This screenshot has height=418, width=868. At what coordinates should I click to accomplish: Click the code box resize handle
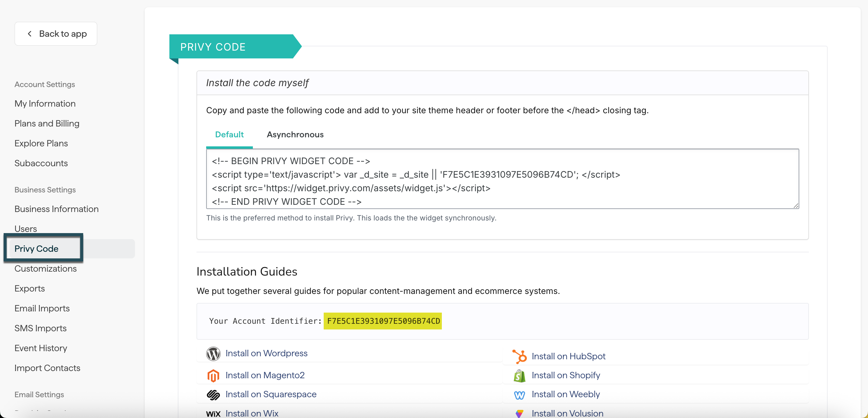(796, 205)
